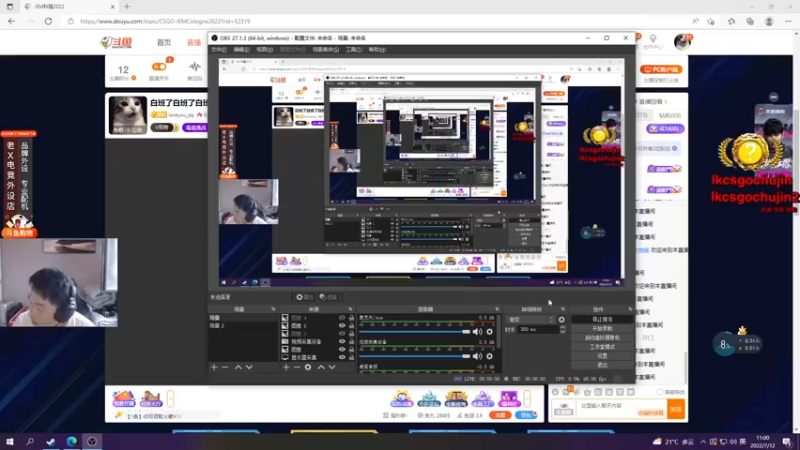The height and width of the screenshot is (450, 800).
Task: Toggle visibility of 图像 4 source
Action: [342, 318]
